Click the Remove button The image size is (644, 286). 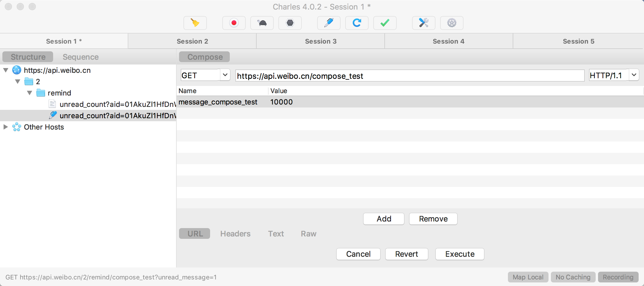coord(433,219)
